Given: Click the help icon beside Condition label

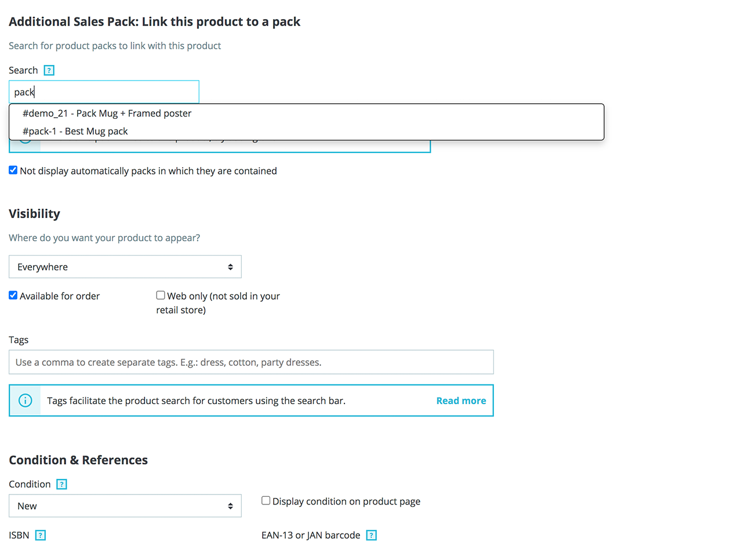Looking at the screenshot, I should pos(62,484).
